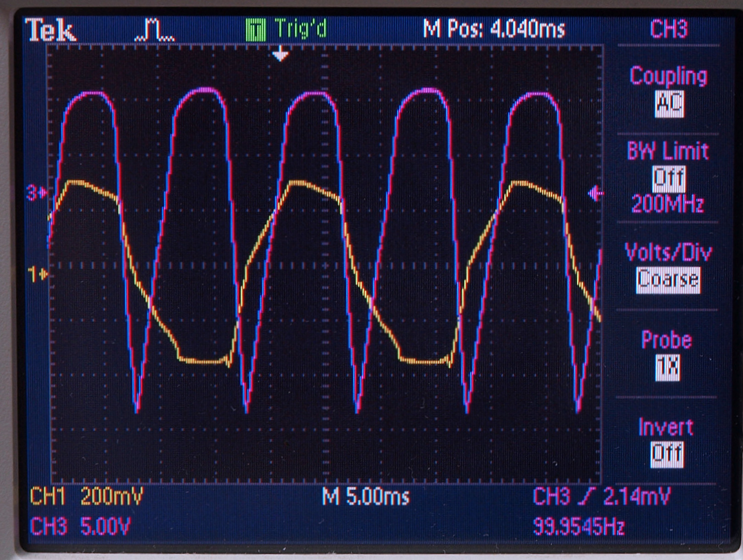
Task: Click the acquisition mode waveform icon
Action: [154, 31]
